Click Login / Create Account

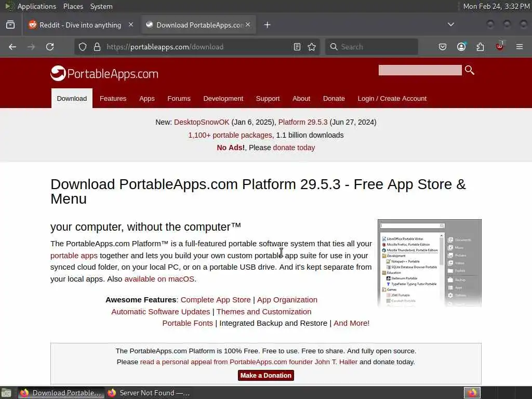[392, 98]
